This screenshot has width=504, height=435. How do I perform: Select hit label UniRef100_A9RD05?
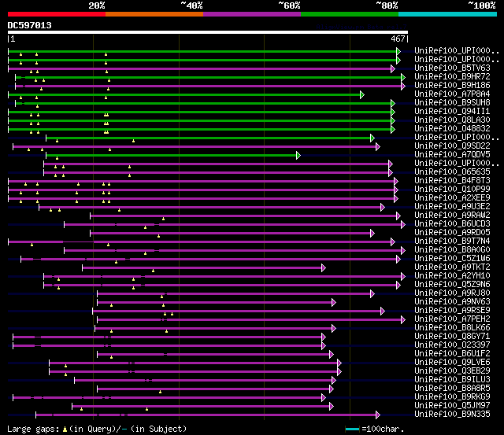[452, 233]
